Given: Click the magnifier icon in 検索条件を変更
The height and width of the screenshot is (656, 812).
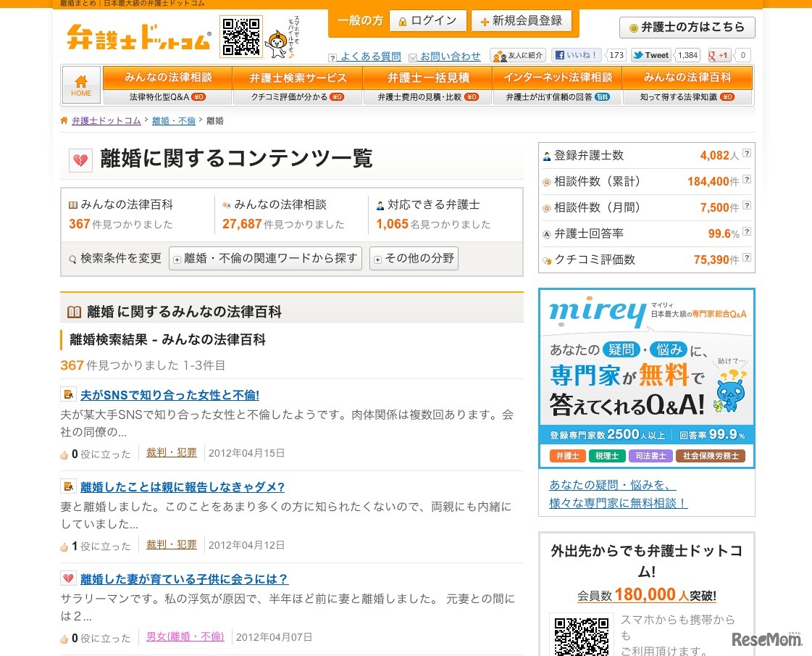Looking at the screenshot, I should coord(72,259).
